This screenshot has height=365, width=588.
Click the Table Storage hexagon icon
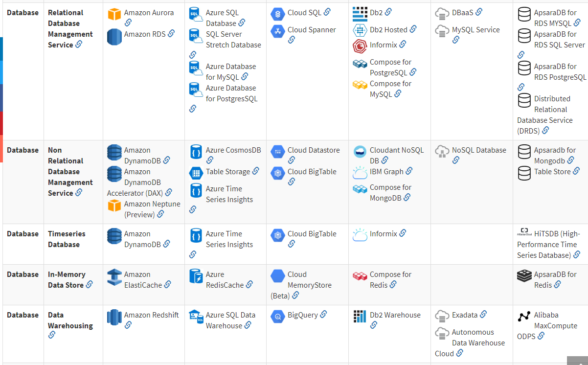point(196,173)
